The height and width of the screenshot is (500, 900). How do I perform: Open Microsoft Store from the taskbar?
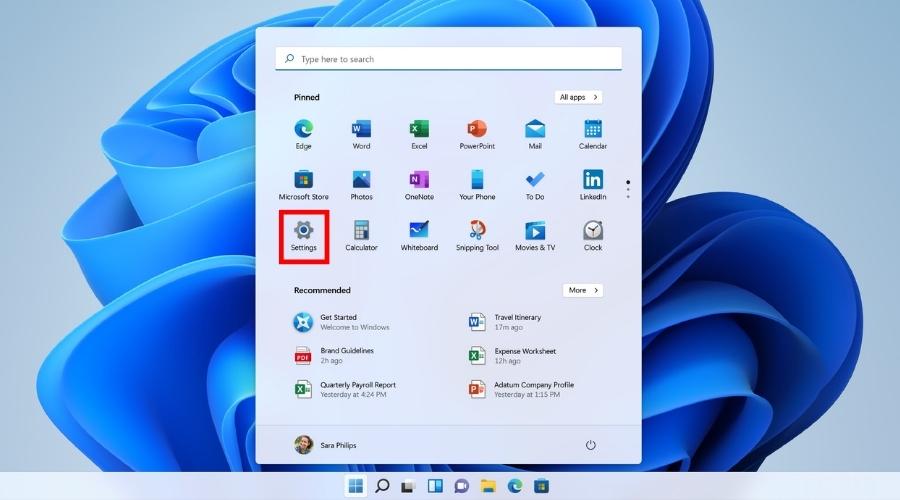[x=541, y=486]
